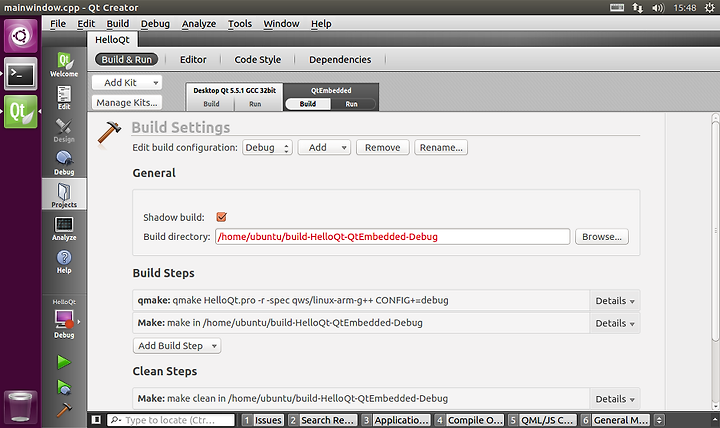The height and width of the screenshot is (428, 720).
Task: Open the Window menu
Action: (281, 23)
